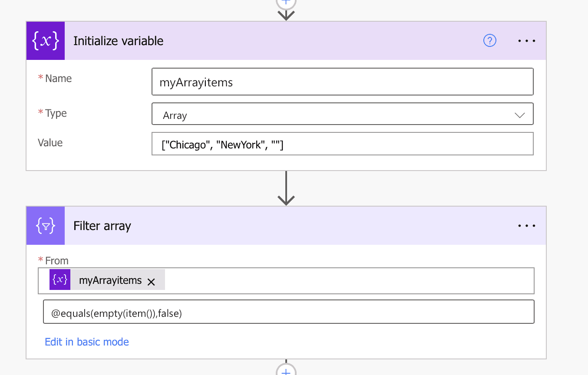588x375 pixels.
Task: Click the Filter array action icon
Action: [x=45, y=226]
